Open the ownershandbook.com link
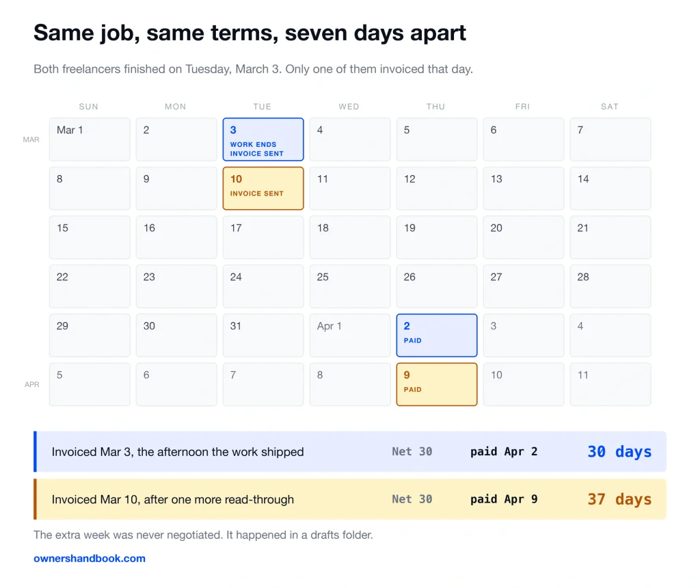The height and width of the screenshot is (588, 700). pos(90,558)
